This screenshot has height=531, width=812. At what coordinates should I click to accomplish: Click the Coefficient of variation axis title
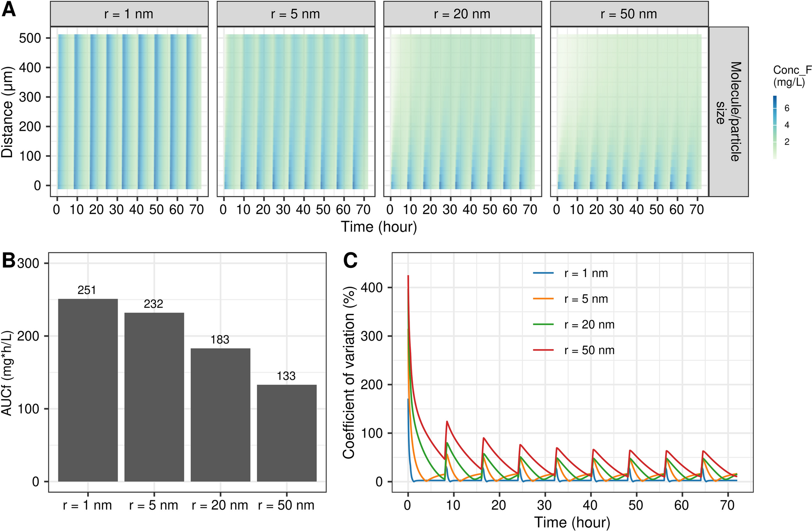349,373
